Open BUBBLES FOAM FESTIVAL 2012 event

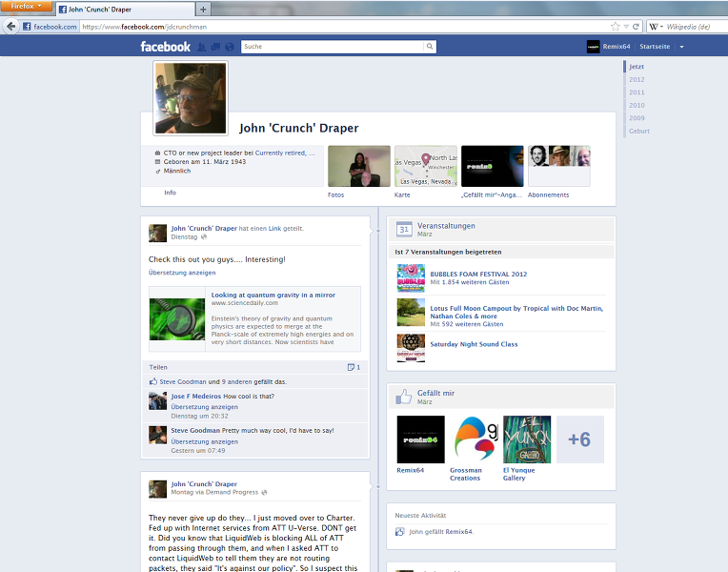(478, 275)
